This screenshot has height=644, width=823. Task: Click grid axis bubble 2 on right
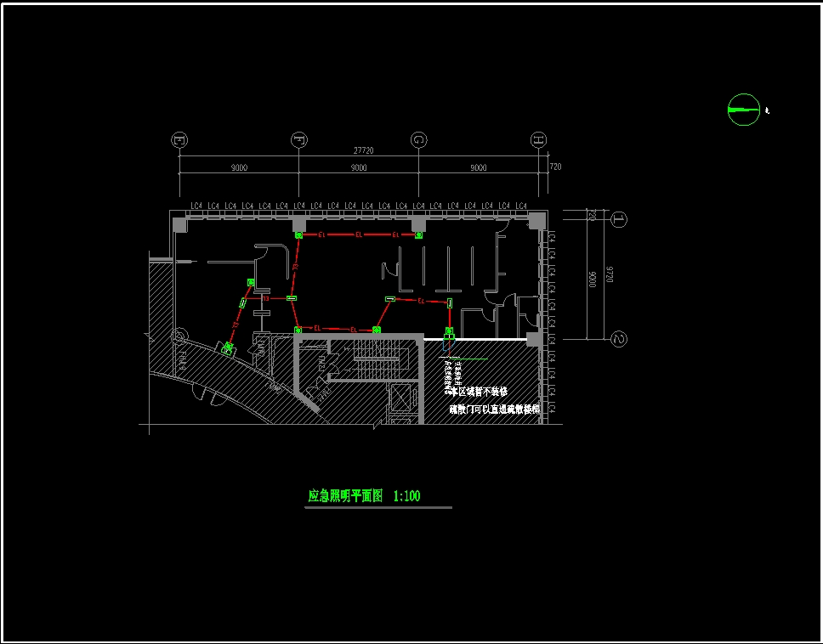(x=619, y=340)
